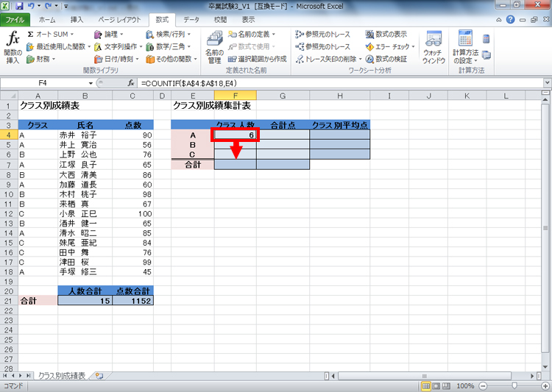Switch to the View (表示) tab
552x392 pixels.
(248, 20)
